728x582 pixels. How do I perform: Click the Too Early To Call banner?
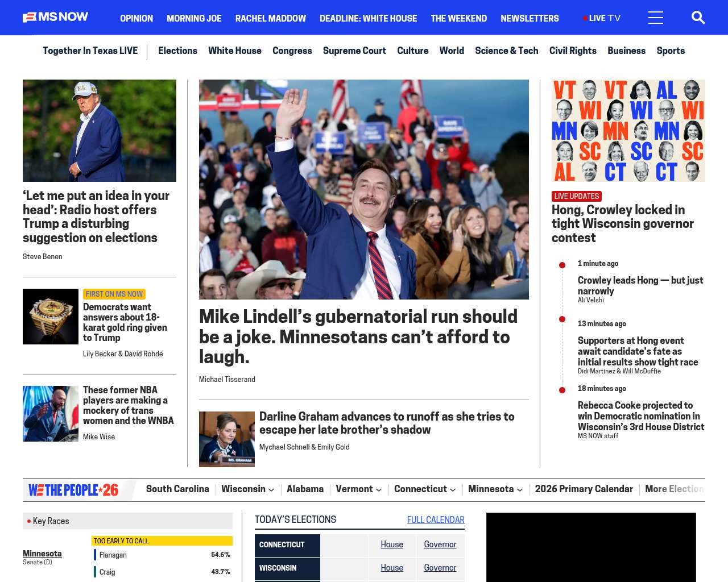pyautogui.click(x=162, y=541)
